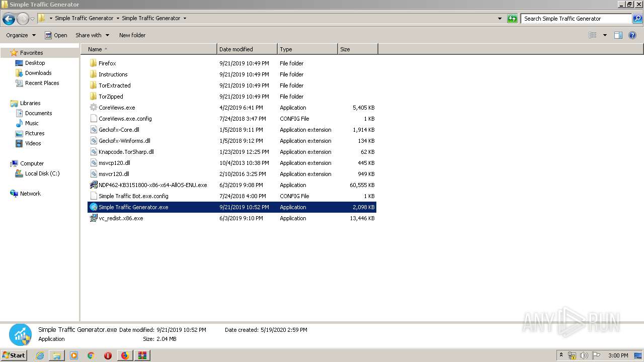The image size is (644, 362).
Task: Show hidden tray icons arrow
Action: click(x=561, y=355)
